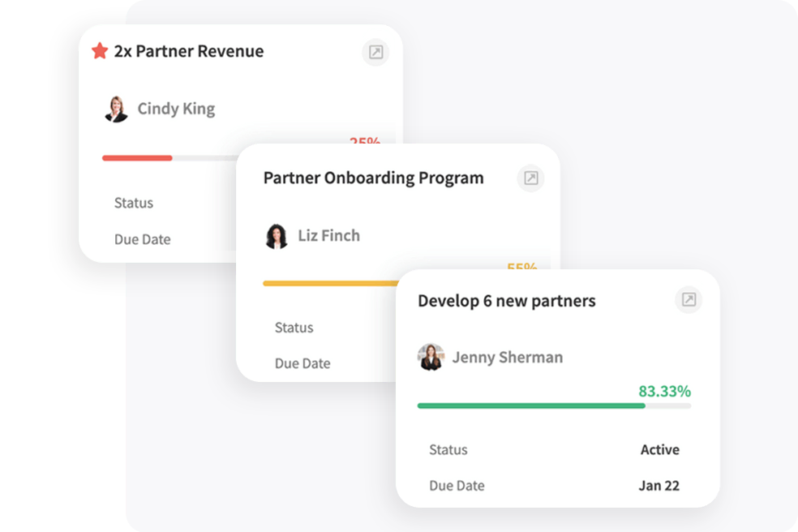Click the Liz Finch owner name

328,236
